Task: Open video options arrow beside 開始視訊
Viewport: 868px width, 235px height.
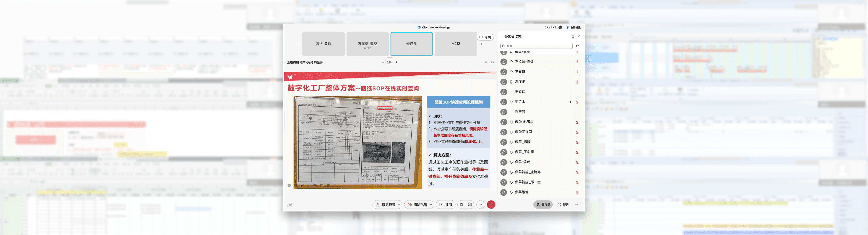Action: [431, 205]
